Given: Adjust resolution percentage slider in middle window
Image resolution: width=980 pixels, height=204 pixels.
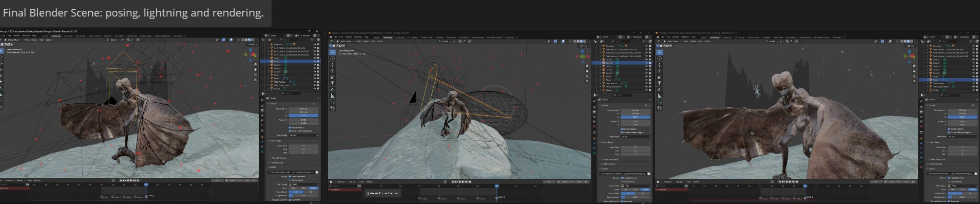Looking at the screenshot, I should point(635,117).
